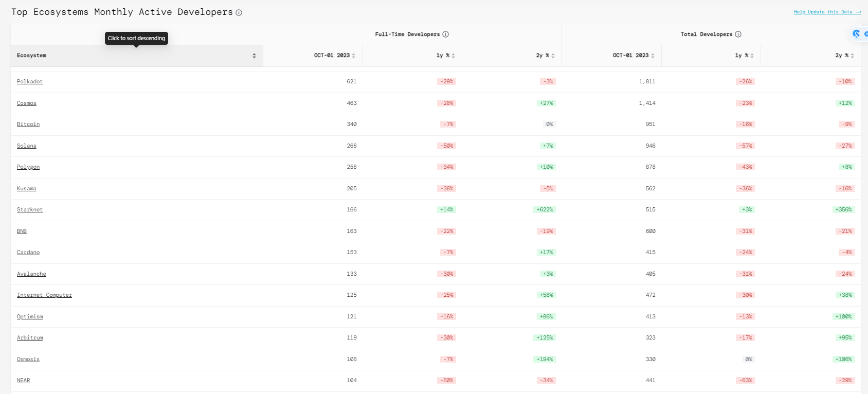Screen dimensions: 868x394
Task: Click info icon next to Total Developers
Action: click(x=738, y=34)
